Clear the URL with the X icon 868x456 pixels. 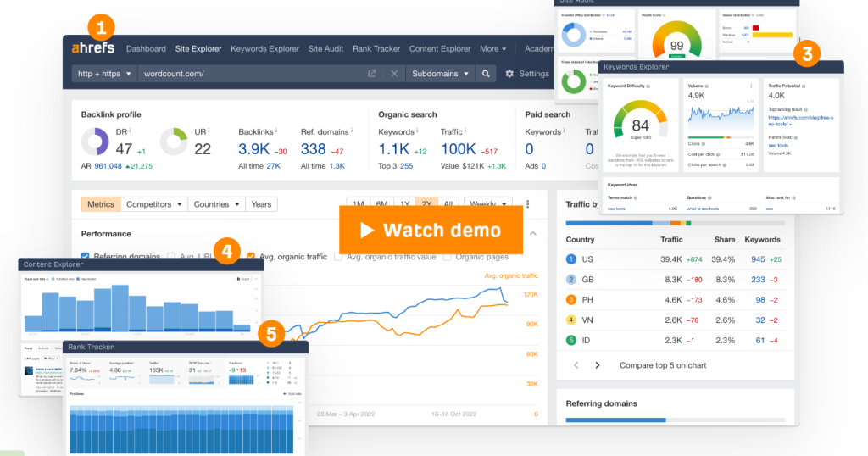pyautogui.click(x=394, y=74)
